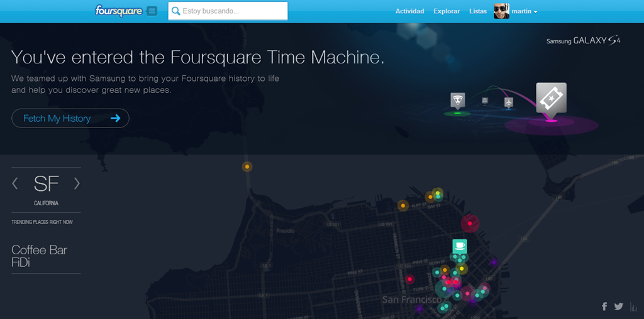Click the San Francisco map label
644x319 pixels.
(x=413, y=300)
